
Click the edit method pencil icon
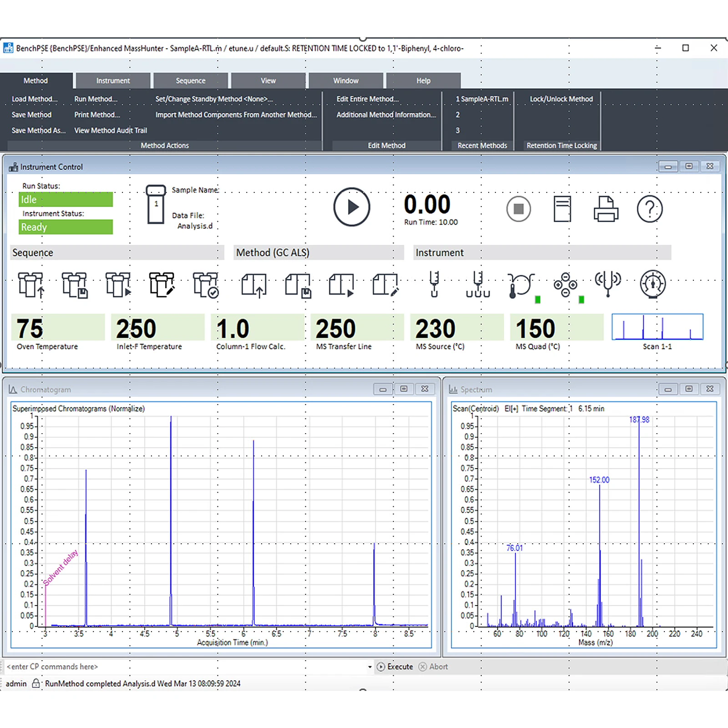[x=385, y=285]
